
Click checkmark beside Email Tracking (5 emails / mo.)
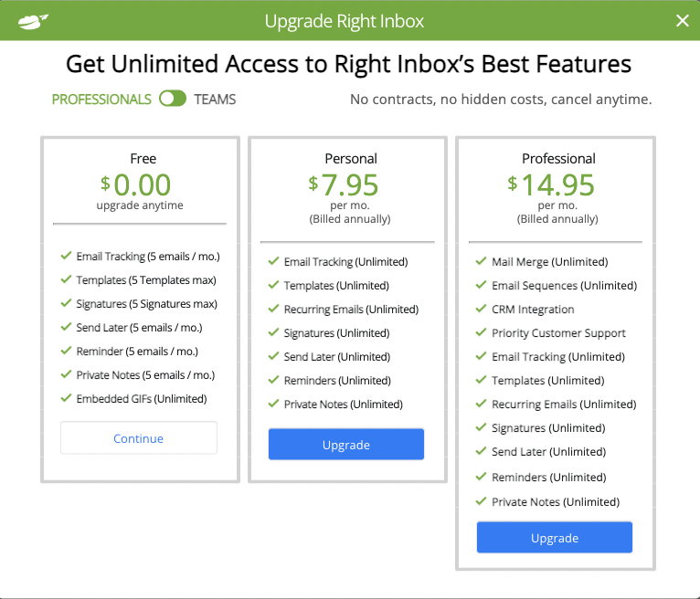pos(66,257)
